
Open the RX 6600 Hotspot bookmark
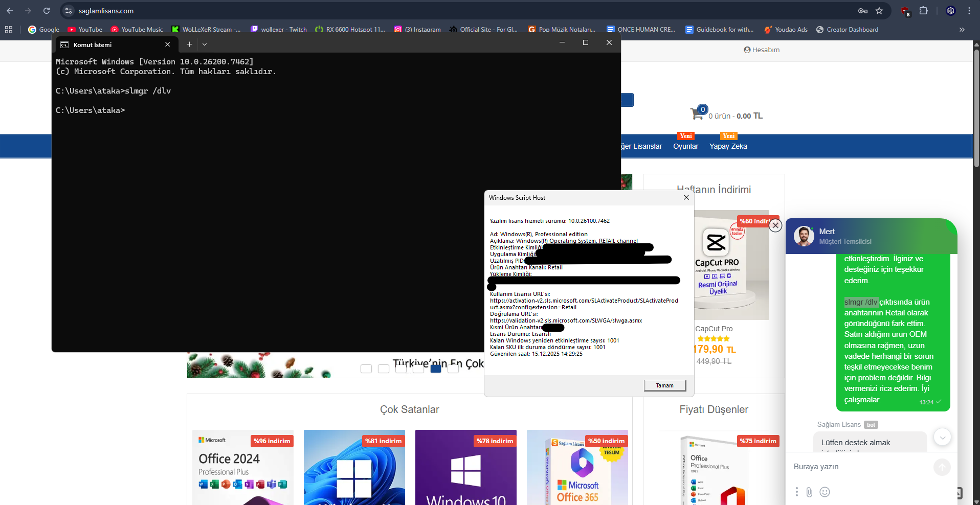pos(350,30)
